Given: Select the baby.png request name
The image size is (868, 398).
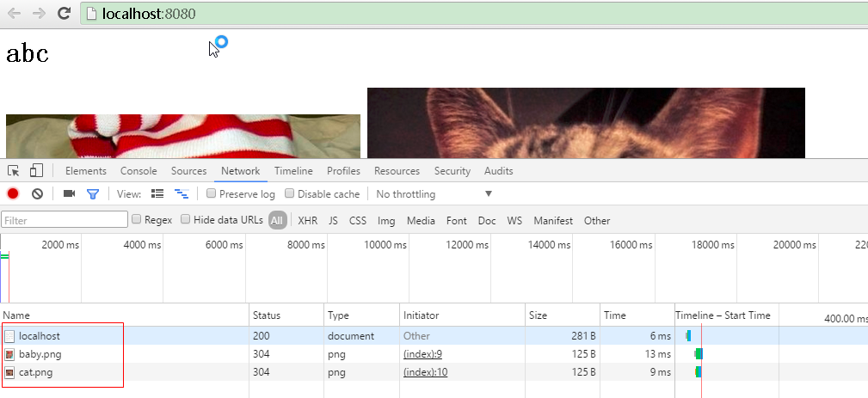Looking at the screenshot, I should click(40, 354).
